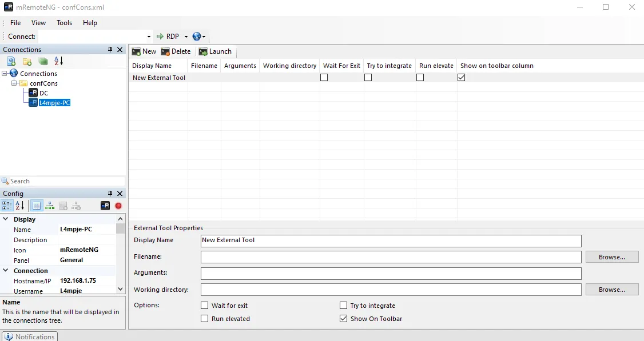Launch the selected external tool
Viewport: 644px width, 341px height.
tap(215, 52)
